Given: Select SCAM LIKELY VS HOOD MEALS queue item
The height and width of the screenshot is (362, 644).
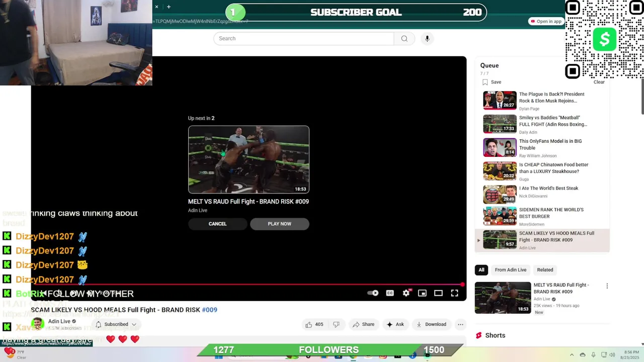Looking at the screenshot, I should (542, 240).
